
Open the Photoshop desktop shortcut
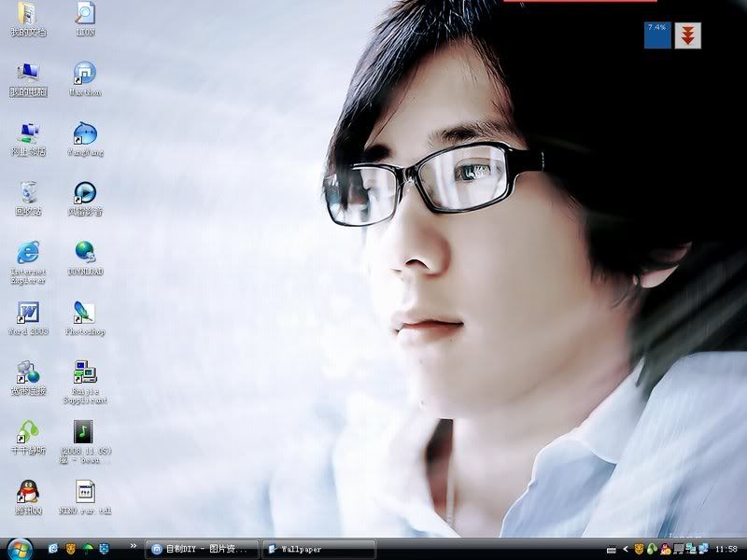(x=85, y=313)
